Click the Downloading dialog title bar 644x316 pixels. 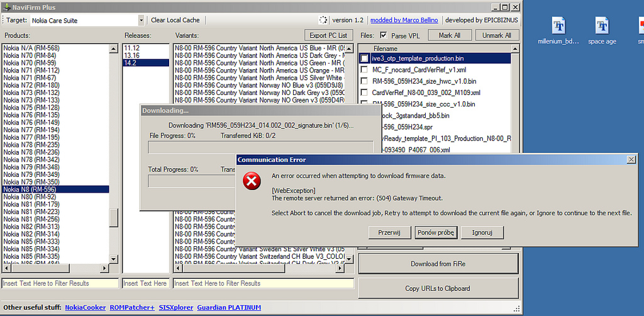pyautogui.click(x=260, y=111)
